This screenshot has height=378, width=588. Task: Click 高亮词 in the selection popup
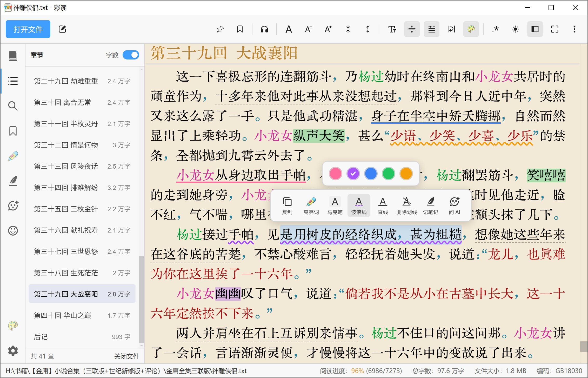tap(311, 205)
